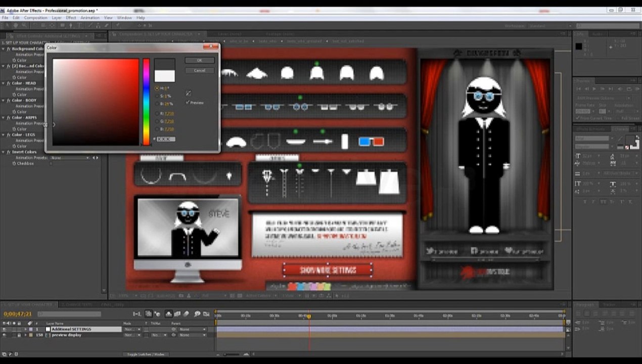Toggle the From Current Time checkbox

pos(578,118)
